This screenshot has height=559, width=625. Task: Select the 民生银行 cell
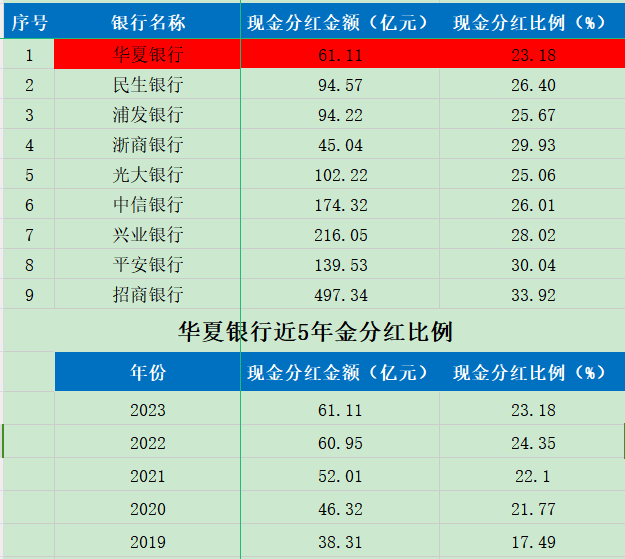tap(147, 84)
